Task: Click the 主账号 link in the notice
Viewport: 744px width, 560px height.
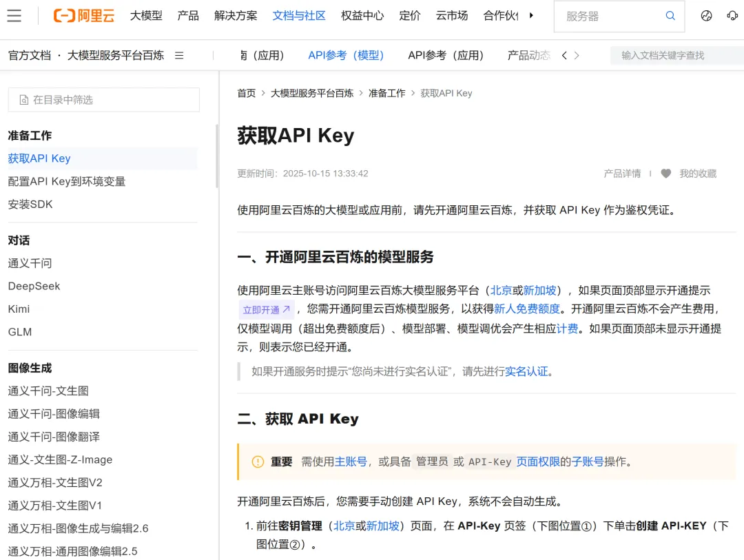Action: click(351, 462)
